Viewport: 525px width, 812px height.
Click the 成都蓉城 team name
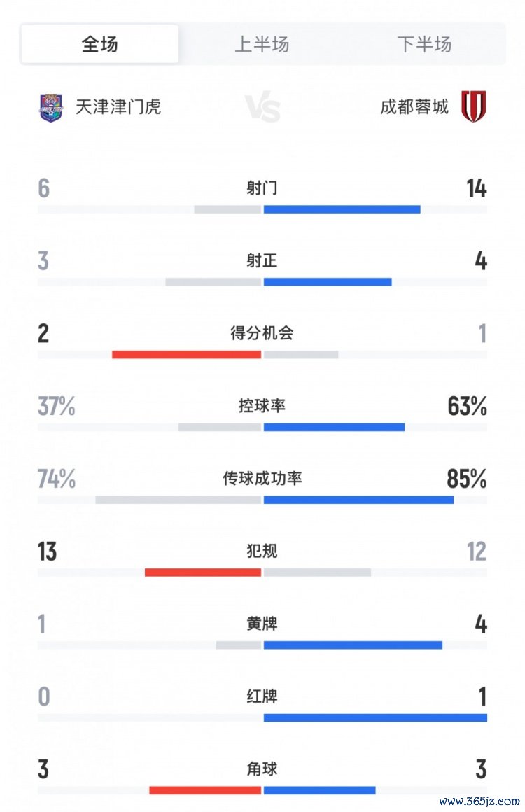pyautogui.click(x=414, y=106)
